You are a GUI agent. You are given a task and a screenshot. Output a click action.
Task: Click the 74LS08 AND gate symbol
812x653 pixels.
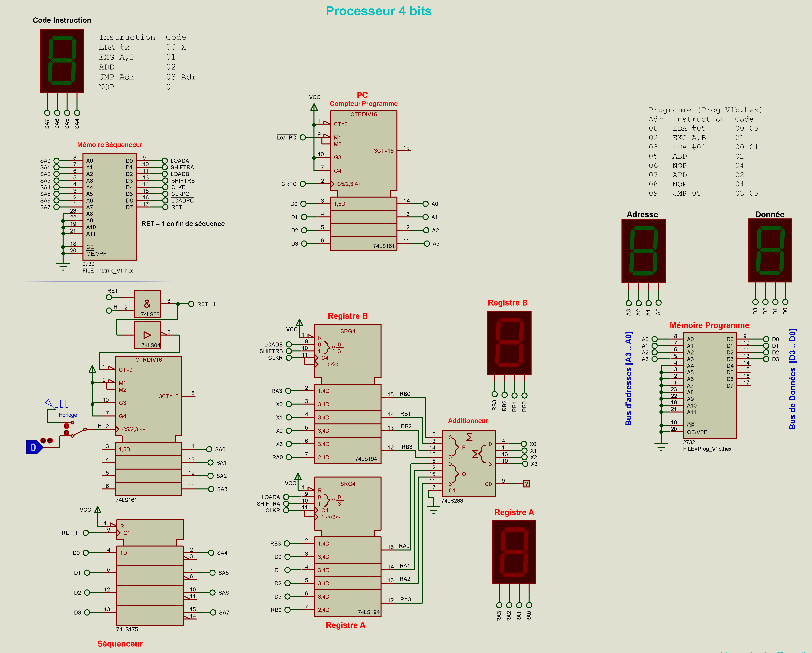pos(147,303)
